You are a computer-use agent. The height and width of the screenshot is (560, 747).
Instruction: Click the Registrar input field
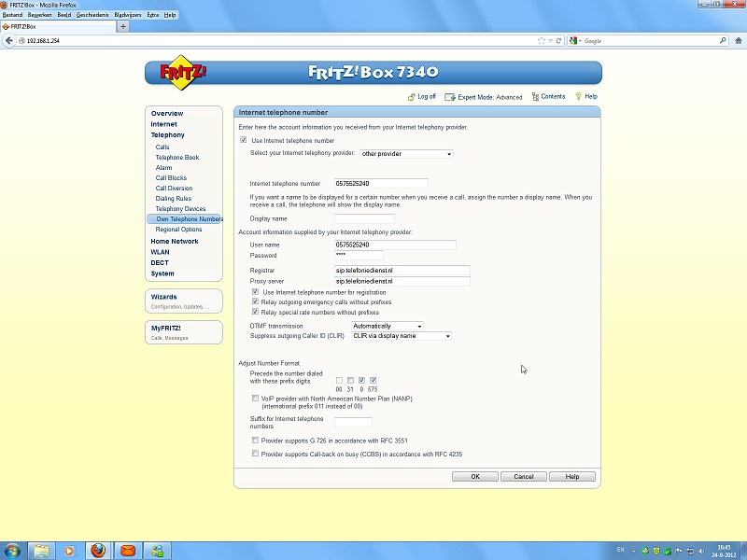click(x=402, y=271)
